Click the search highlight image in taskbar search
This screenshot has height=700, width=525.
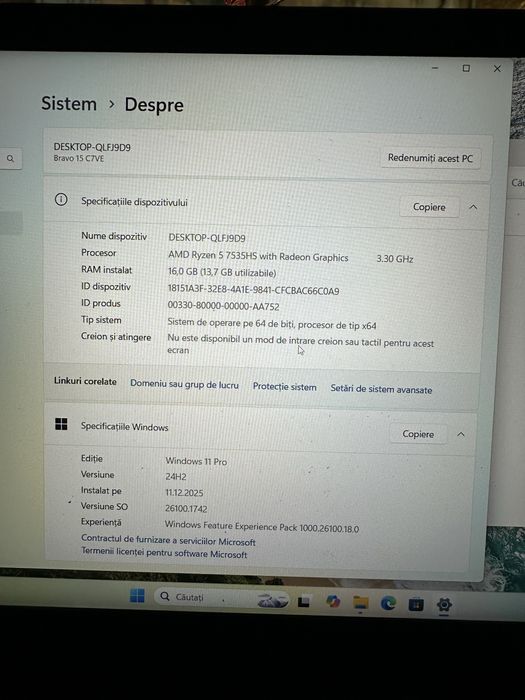tap(272, 601)
